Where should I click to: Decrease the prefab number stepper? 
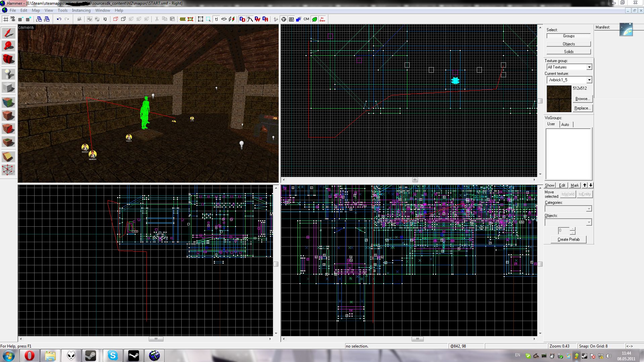click(572, 233)
